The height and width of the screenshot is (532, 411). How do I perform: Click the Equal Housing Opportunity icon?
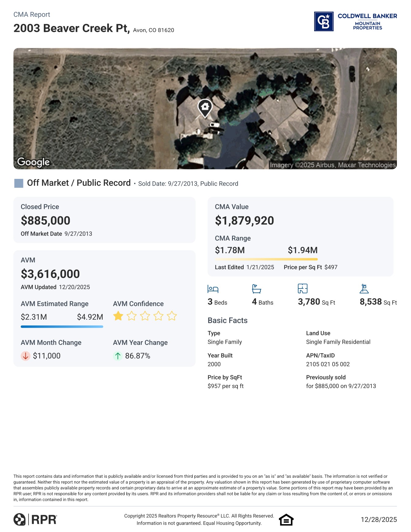pyautogui.click(x=286, y=520)
